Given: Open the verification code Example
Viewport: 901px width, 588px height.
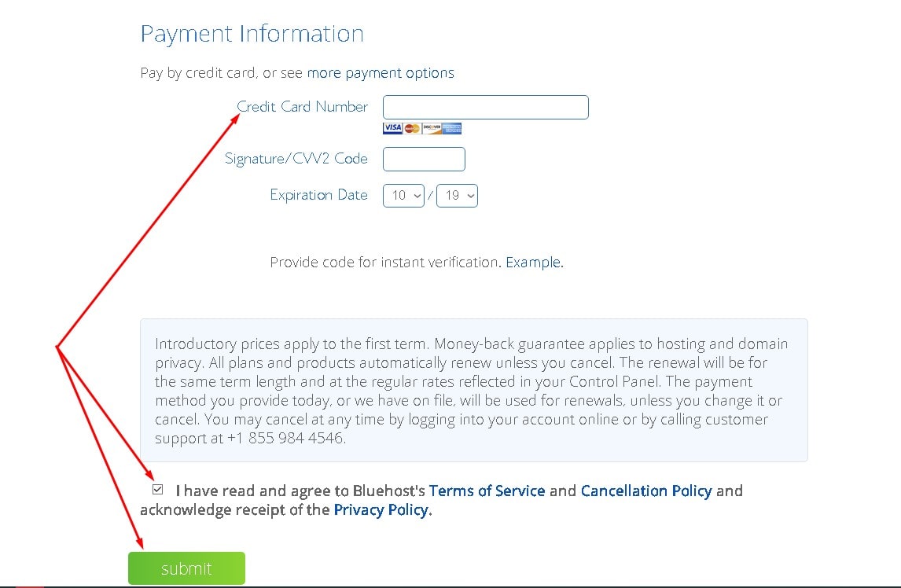Looking at the screenshot, I should coord(533,262).
